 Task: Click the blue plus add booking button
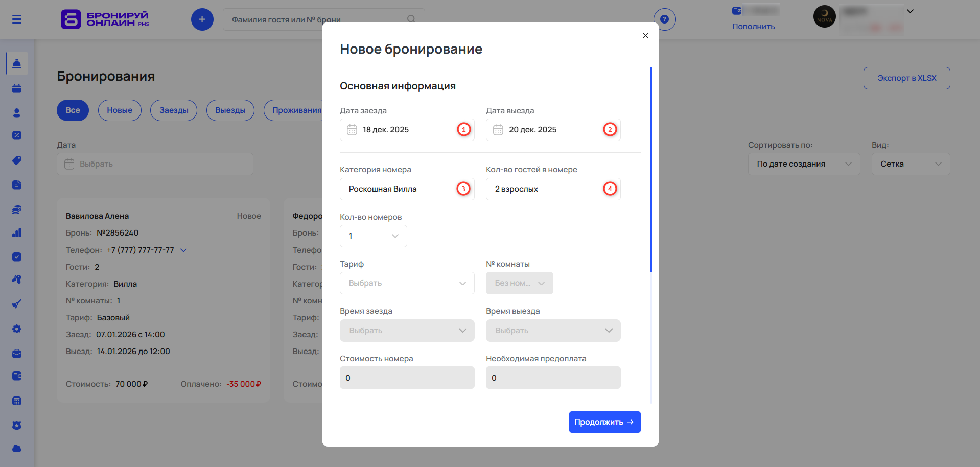coord(202,19)
